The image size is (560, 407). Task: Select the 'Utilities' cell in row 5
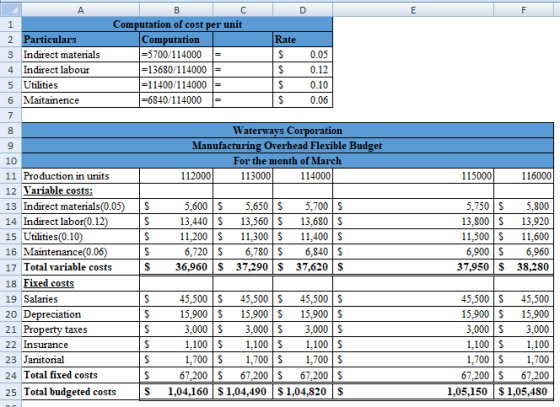pos(81,85)
